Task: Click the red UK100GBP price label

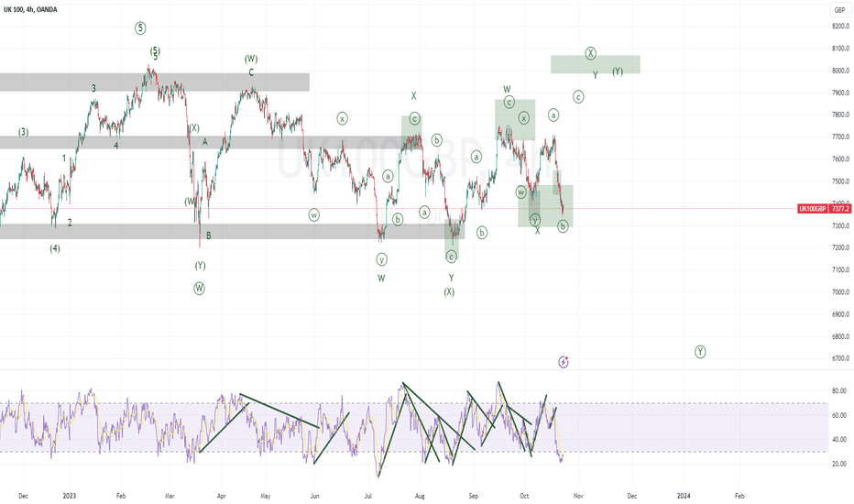Action: pos(824,209)
